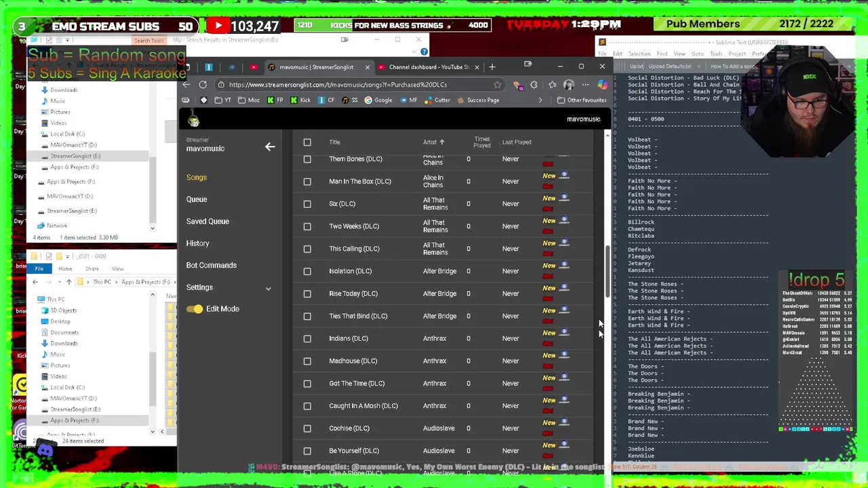
Task: Switch to the Upload Defaults.txt tab in Sublime Text
Action: pos(669,66)
